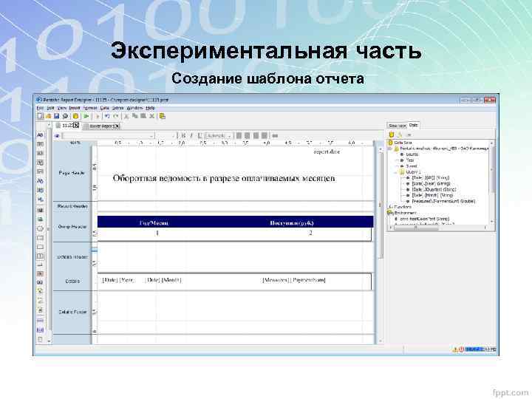Open the Insert menu
The image size is (532, 399).
[x=75, y=108]
